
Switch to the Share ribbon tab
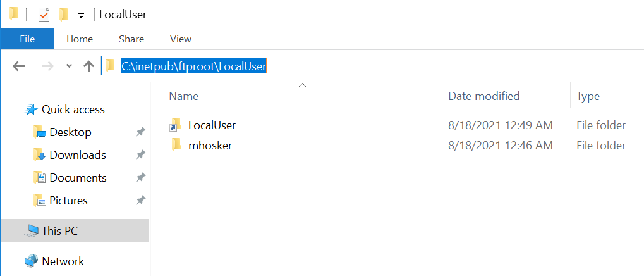(x=131, y=39)
